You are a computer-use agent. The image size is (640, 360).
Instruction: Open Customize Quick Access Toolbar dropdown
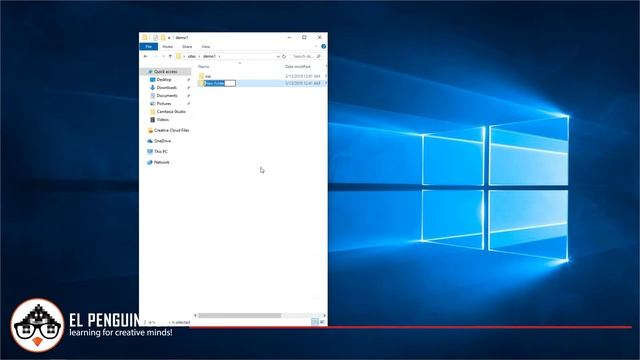tap(169, 38)
